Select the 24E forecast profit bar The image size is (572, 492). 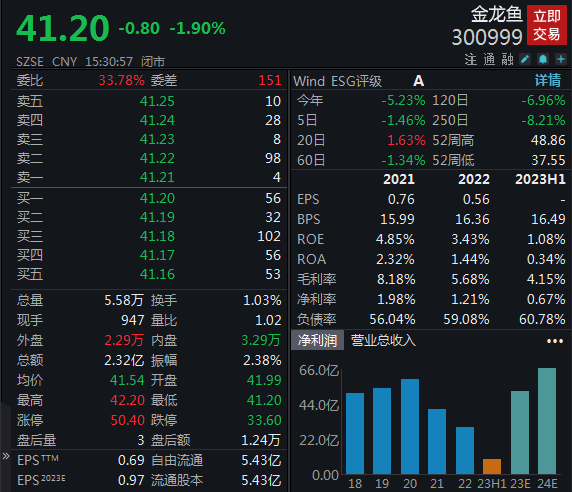(547, 421)
